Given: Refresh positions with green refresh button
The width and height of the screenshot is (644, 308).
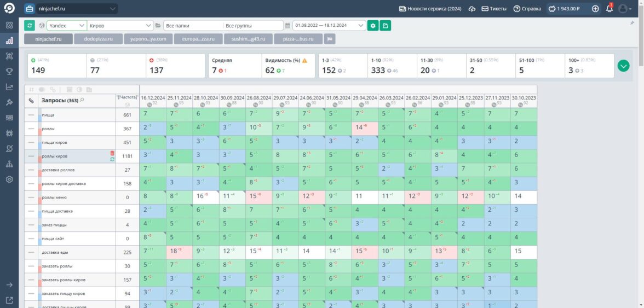Looking at the screenshot, I should (30, 25).
